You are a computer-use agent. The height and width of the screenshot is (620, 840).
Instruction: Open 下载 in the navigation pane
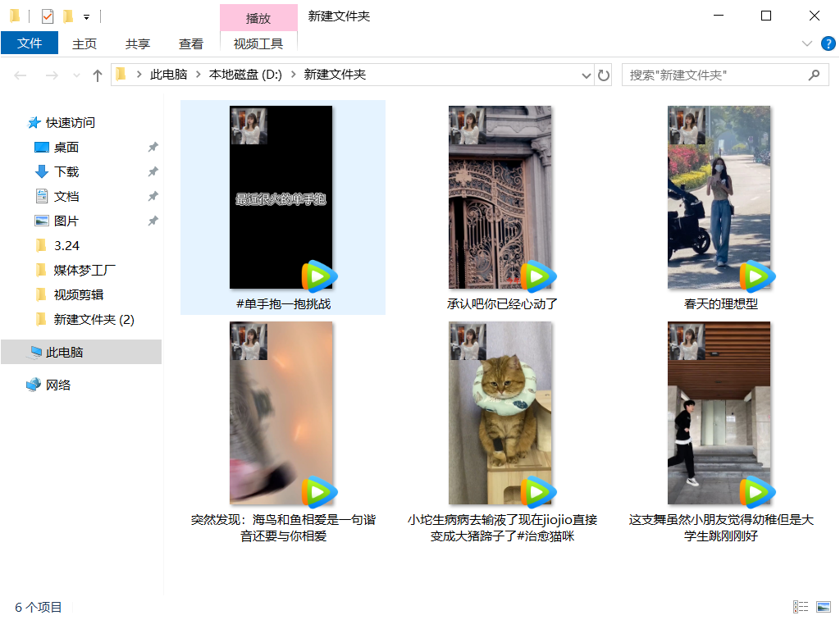(x=66, y=172)
